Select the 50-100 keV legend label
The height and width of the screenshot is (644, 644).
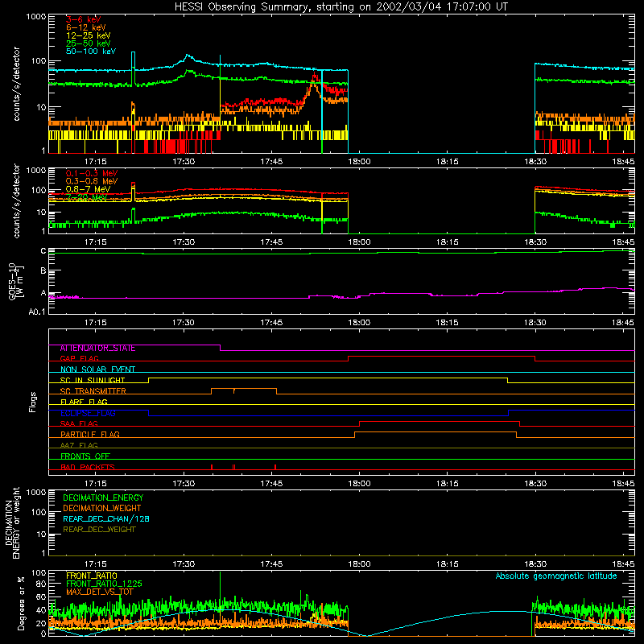click(x=91, y=52)
